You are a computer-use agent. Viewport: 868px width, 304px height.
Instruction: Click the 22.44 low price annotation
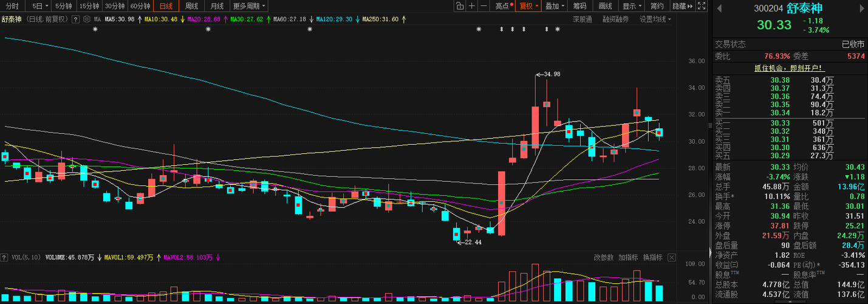click(473, 242)
